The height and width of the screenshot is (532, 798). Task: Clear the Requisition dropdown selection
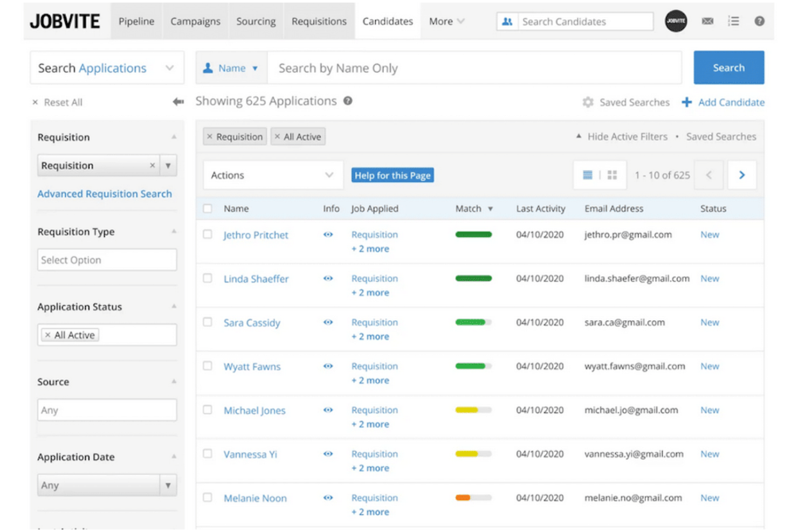tap(152, 165)
